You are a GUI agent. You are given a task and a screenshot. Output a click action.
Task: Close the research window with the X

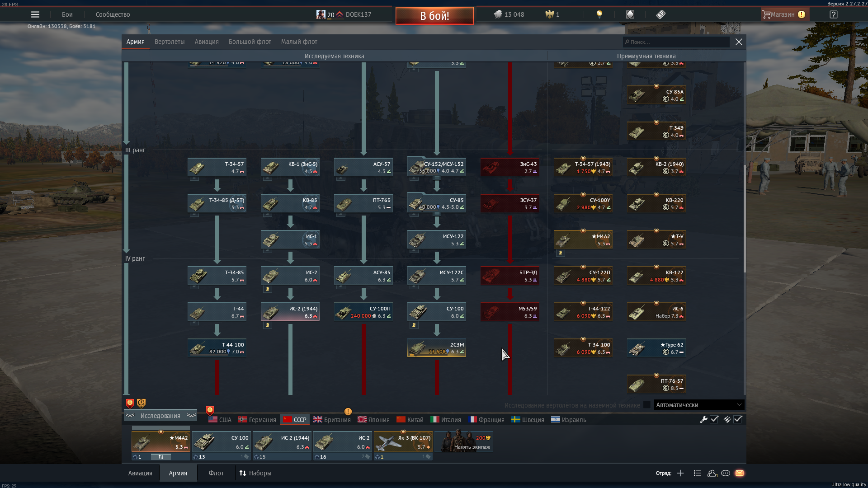click(739, 42)
